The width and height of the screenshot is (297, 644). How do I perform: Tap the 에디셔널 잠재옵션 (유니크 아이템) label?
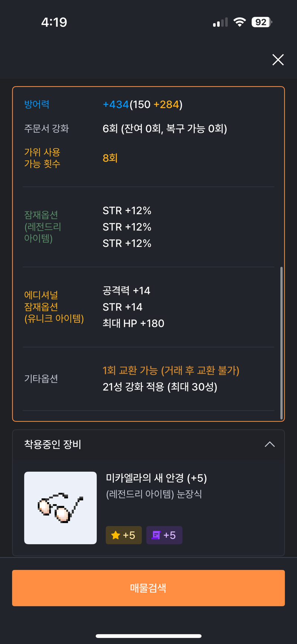[54, 307]
